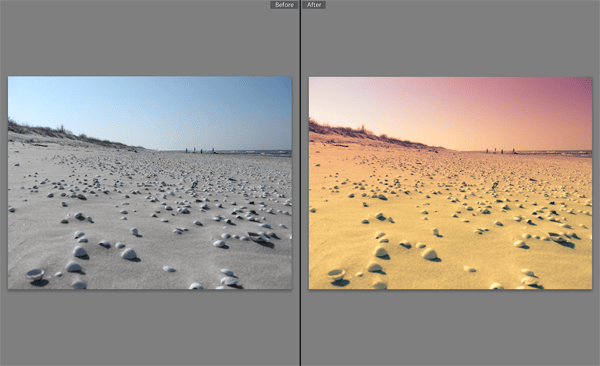
Task: Click the gray canvas below the After photo
Action: click(450, 327)
